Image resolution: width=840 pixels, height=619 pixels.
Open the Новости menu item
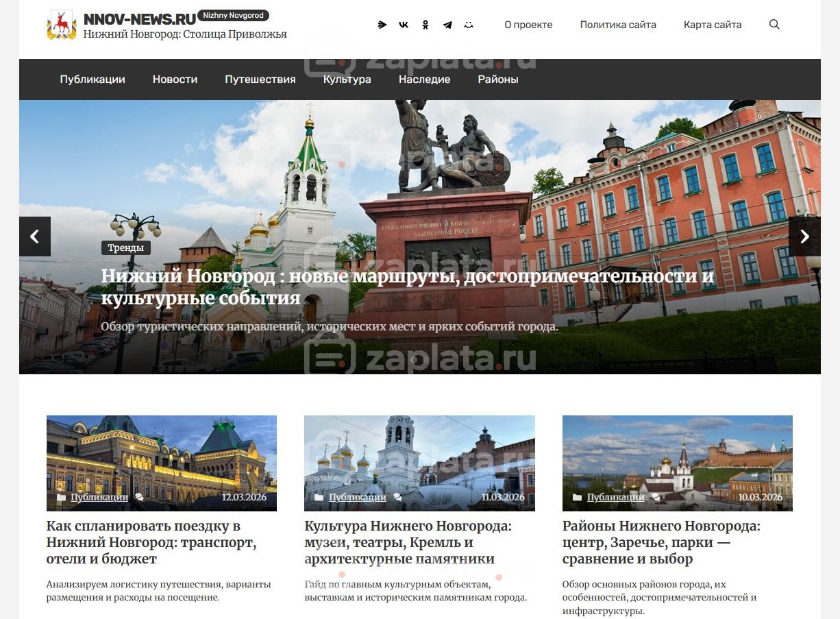click(x=175, y=80)
